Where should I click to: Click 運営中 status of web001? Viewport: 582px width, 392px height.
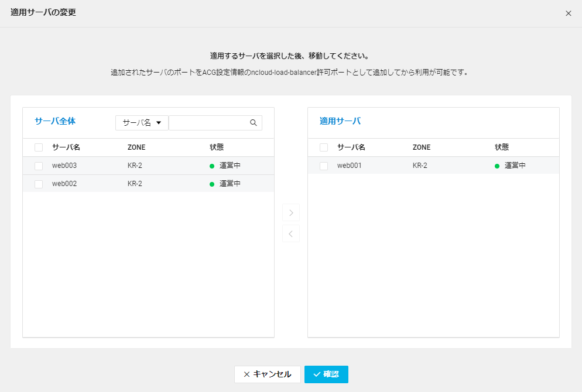tap(515, 166)
